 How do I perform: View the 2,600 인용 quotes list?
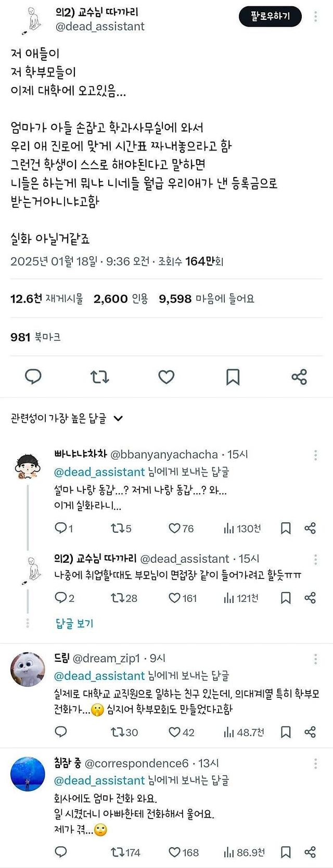click(x=121, y=299)
